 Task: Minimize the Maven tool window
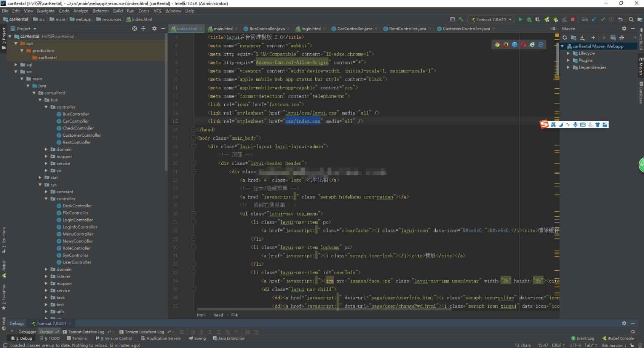pyautogui.click(x=633, y=29)
